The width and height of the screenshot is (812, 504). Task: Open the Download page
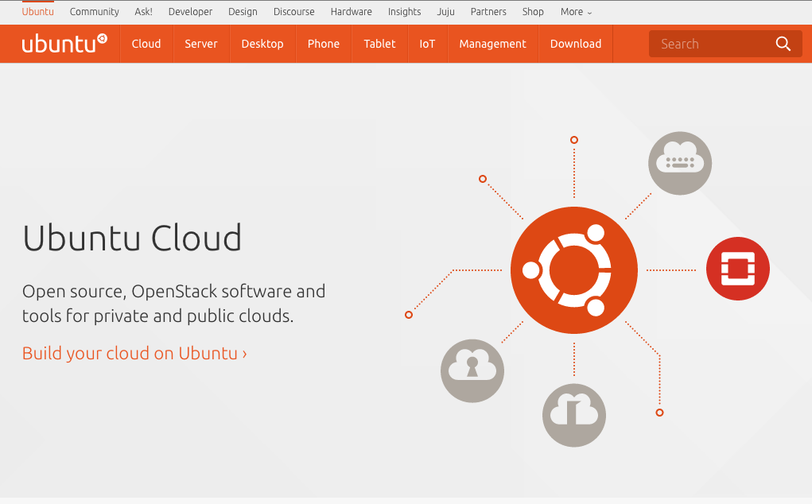click(x=575, y=44)
